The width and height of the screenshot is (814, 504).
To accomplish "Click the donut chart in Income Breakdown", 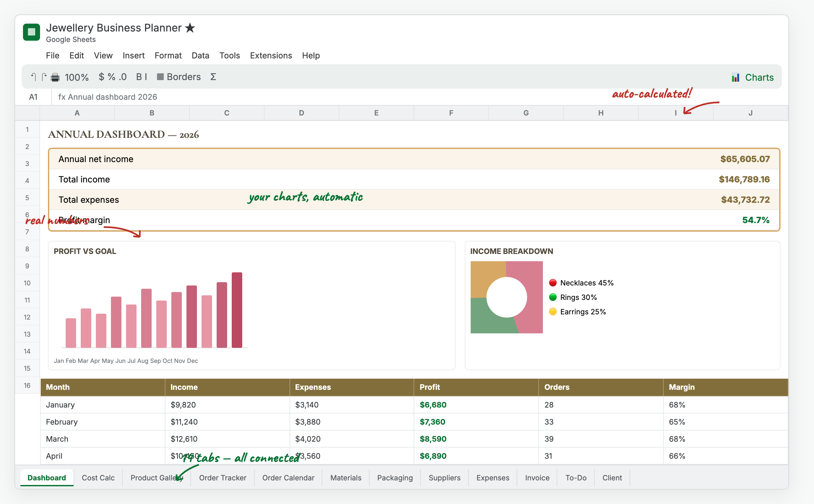I will 507,297.
